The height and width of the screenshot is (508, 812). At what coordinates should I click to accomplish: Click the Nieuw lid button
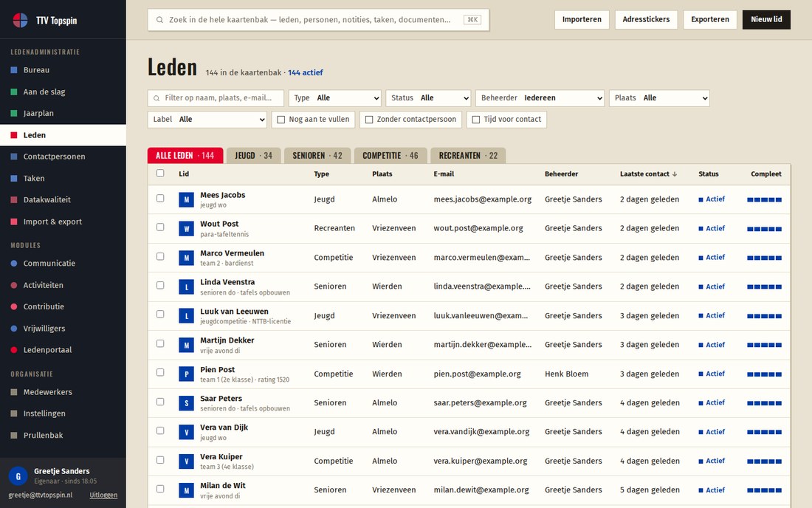click(766, 20)
